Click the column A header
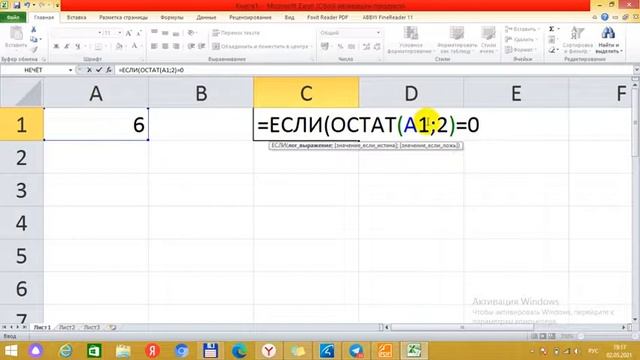The width and height of the screenshot is (640, 360). pyautogui.click(x=96, y=93)
